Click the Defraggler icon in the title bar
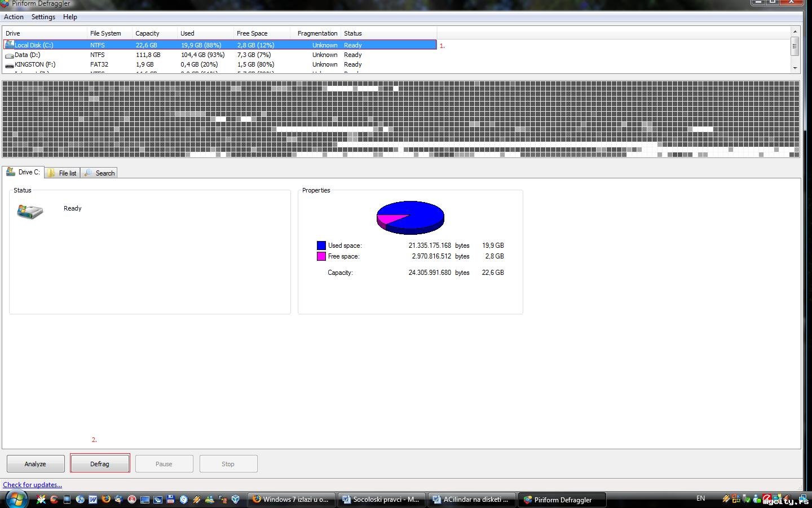 tap(5, 3)
